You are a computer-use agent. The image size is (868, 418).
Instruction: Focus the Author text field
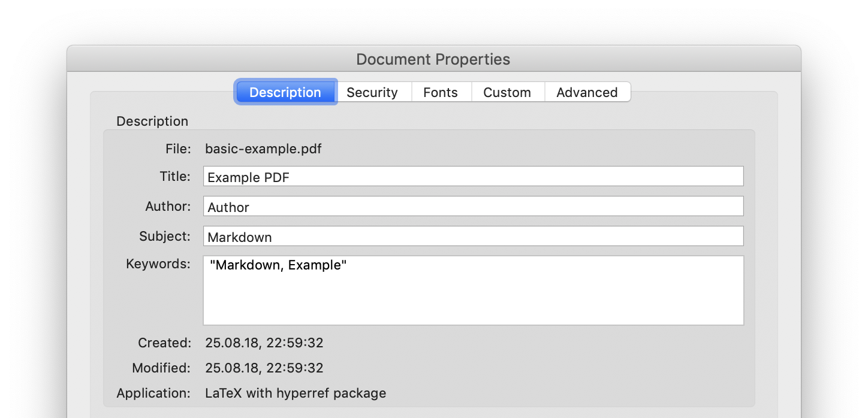(x=474, y=206)
